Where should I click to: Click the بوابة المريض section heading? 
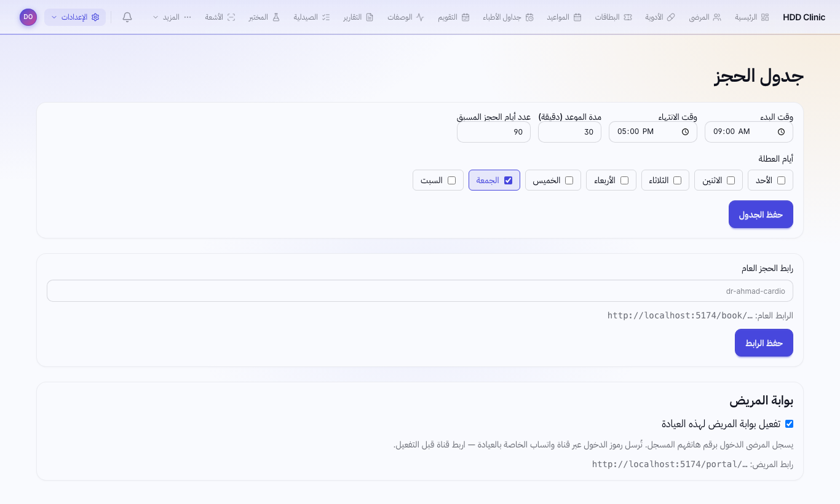coord(761,401)
